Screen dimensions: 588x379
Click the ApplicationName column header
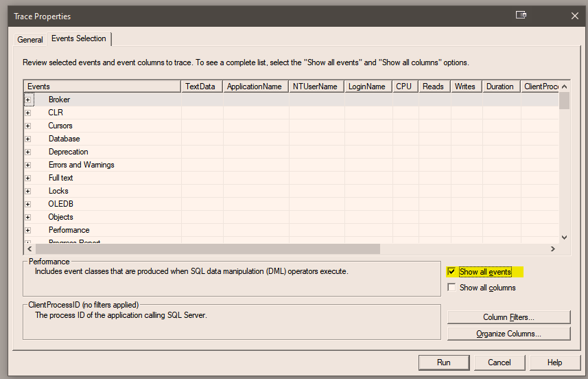[256, 87]
